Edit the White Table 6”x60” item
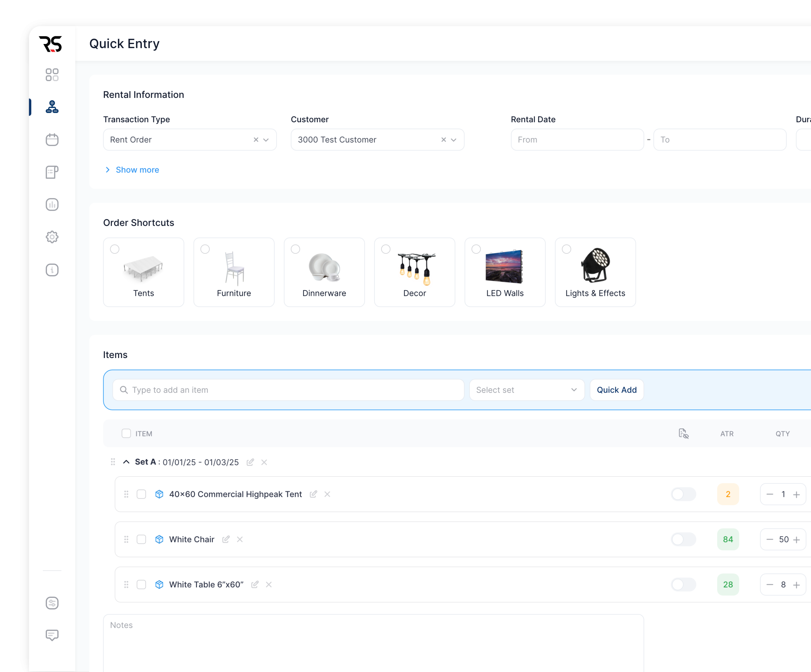 point(255,584)
